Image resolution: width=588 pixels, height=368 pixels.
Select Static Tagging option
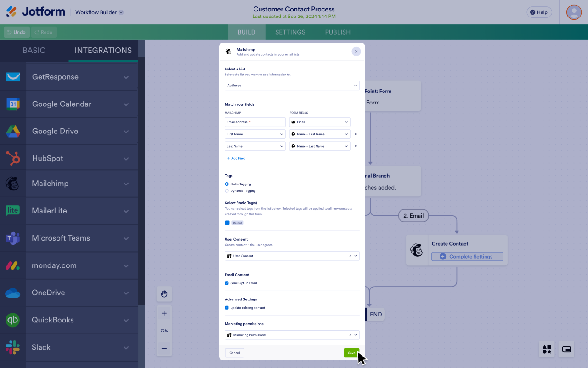(x=238, y=184)
